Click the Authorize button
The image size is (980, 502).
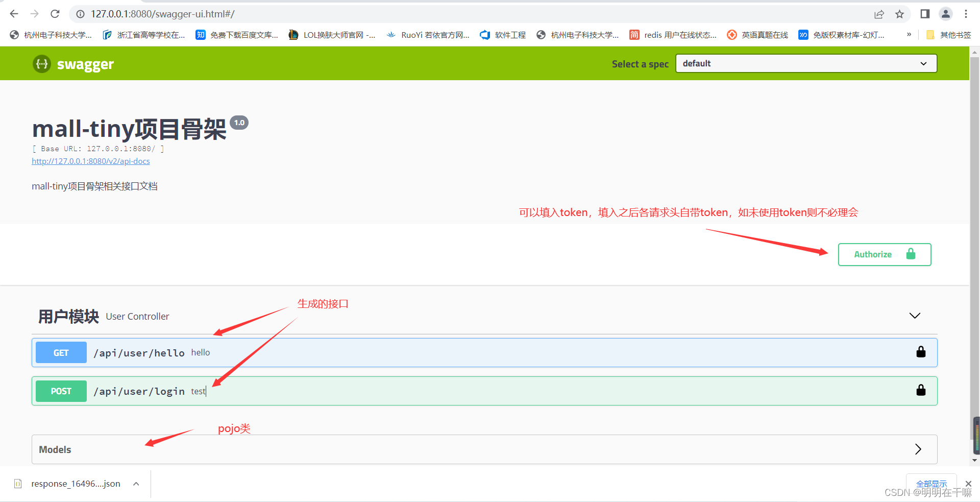pos(885,254)
